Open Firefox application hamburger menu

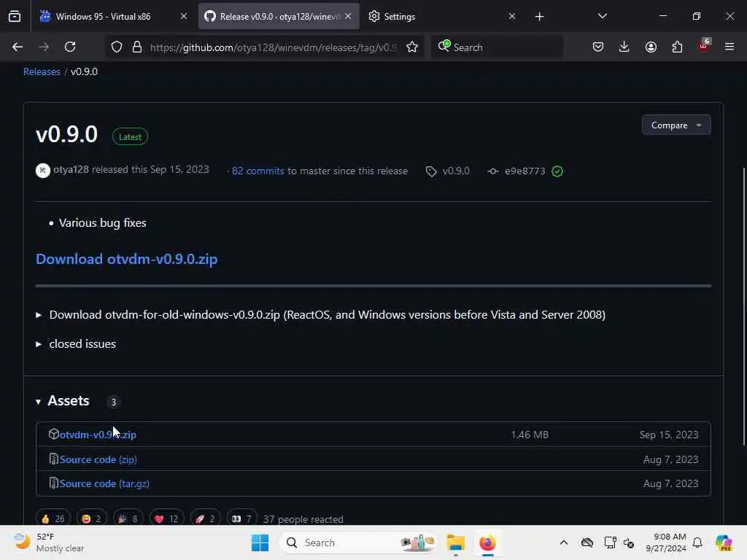tap(729, 47)
